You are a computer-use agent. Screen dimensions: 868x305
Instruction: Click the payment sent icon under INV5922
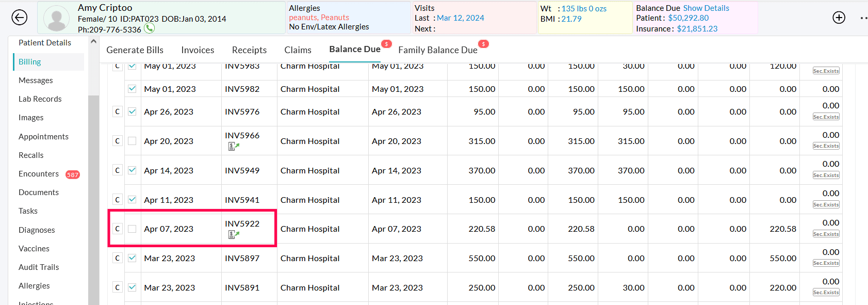[233, 235]
